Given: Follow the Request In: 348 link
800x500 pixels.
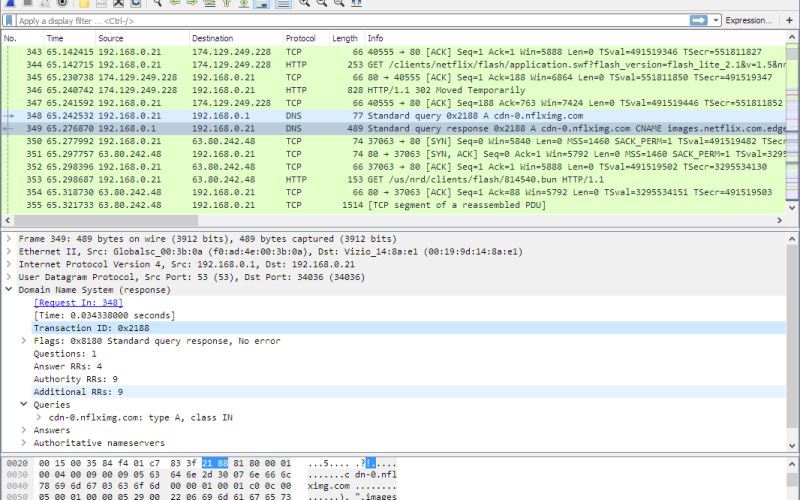Looking at the screenshot, I should (x=78, y=303).
